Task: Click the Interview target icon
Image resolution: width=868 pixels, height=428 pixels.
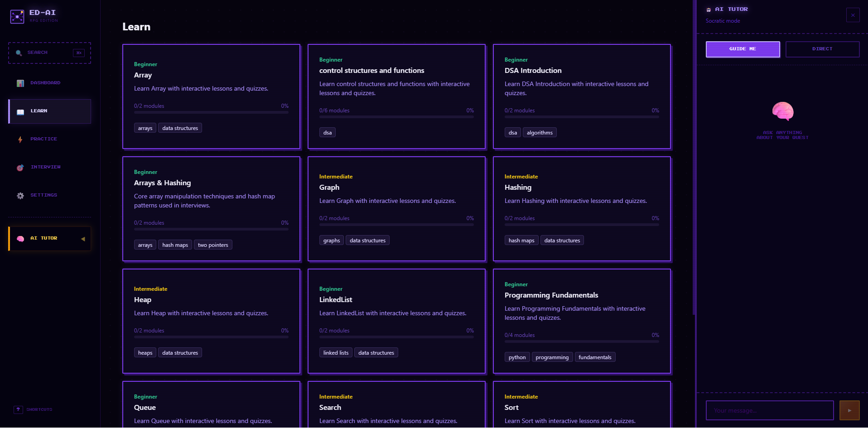Action: pos(20,168)
